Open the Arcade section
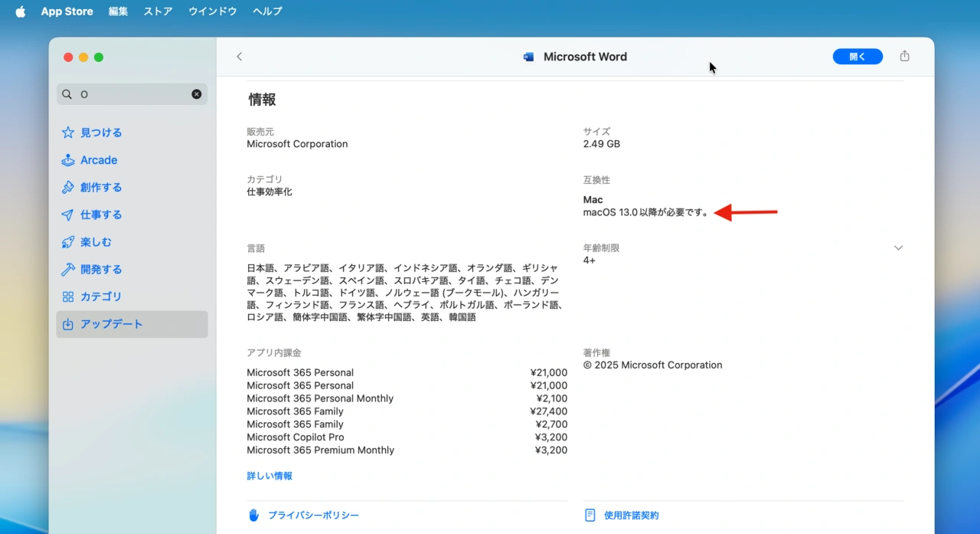This screenshot has height=534, width=980. [97, 159]
